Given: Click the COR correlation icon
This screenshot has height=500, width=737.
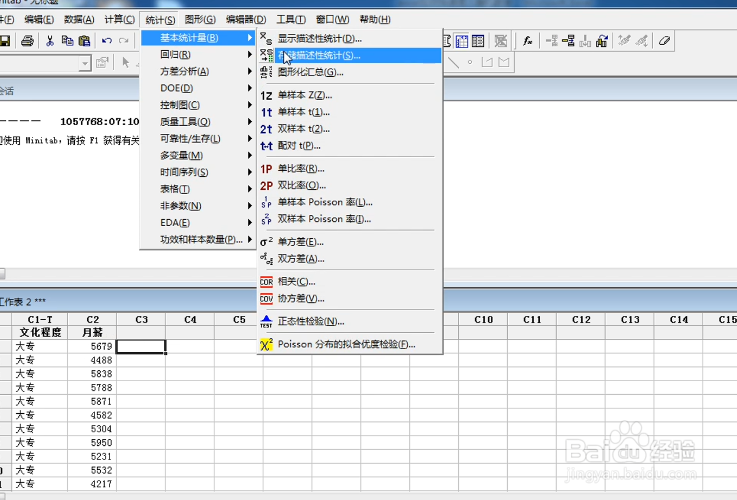Looking at the screenshot, I should pyautogui.click(x=266, y=282).
